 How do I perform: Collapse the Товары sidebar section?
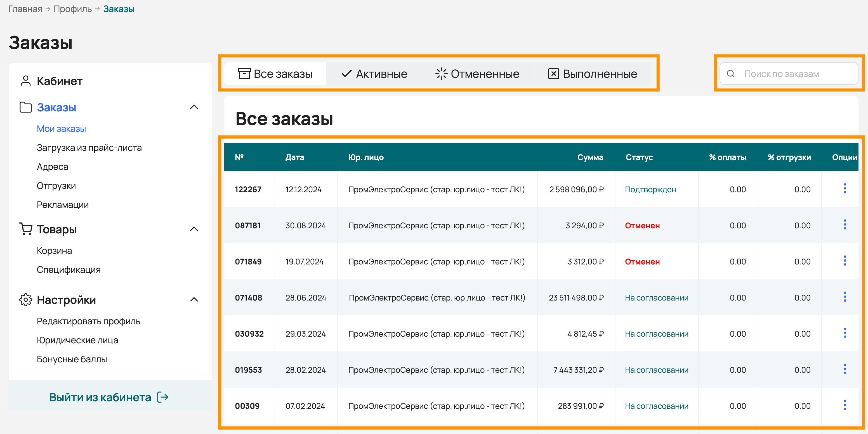tap(194, 229)
